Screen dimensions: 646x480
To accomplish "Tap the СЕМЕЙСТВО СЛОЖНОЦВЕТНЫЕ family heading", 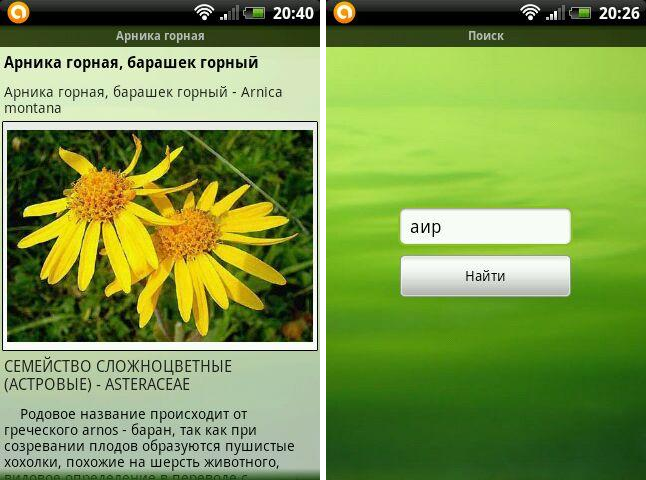I will 118,374.
